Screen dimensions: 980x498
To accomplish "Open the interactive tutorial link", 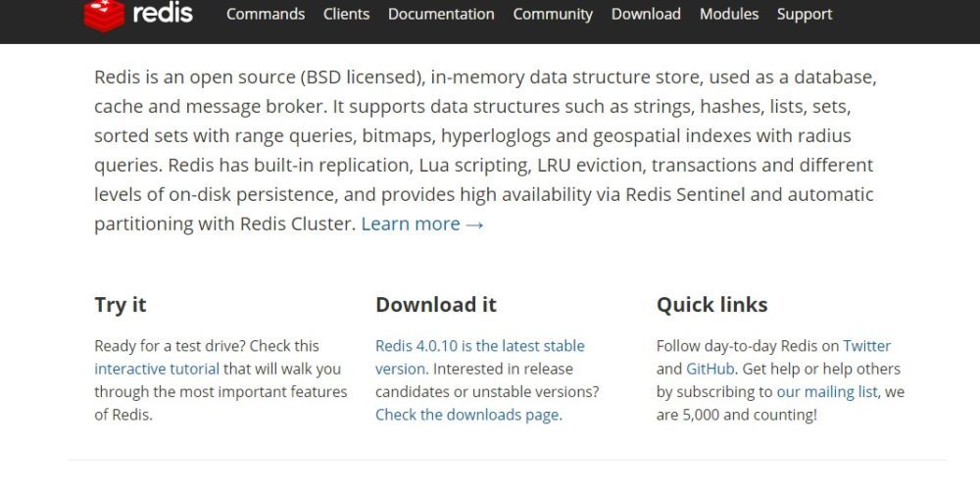I will [x=157, y=369].
